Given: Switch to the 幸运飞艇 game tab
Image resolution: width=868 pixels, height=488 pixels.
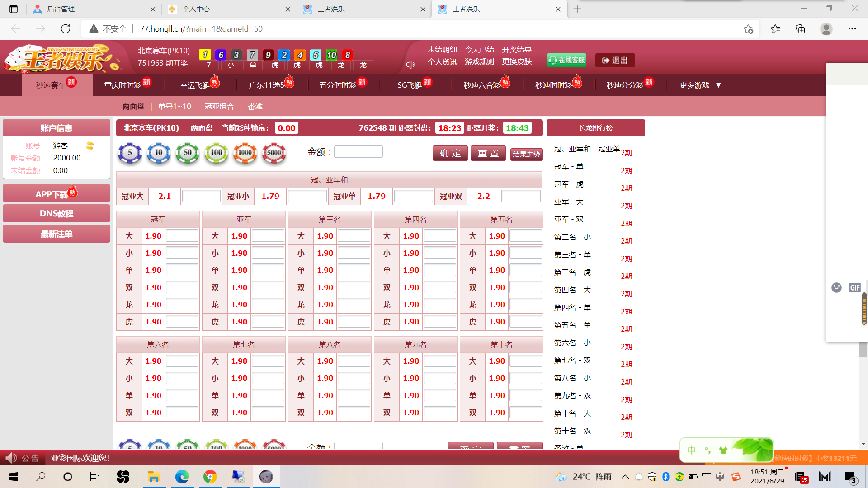Looking at the screenshot, I should tap(195, 85).
